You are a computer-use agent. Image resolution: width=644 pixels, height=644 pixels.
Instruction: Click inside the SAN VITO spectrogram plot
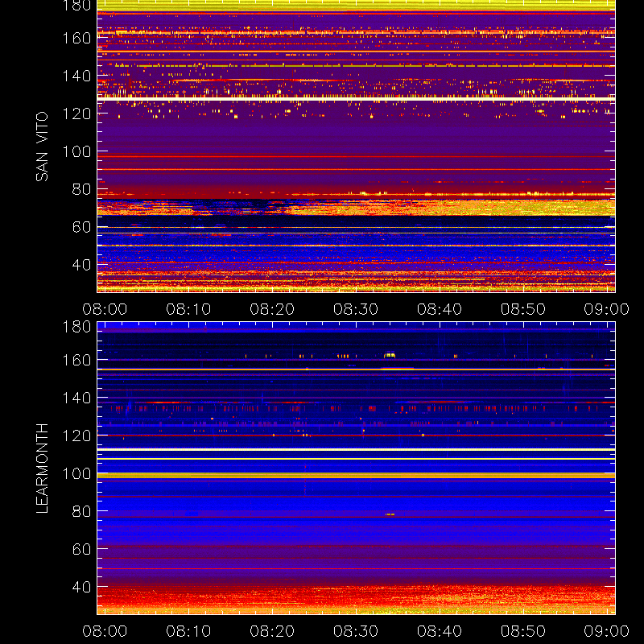[x=356, y=147]
